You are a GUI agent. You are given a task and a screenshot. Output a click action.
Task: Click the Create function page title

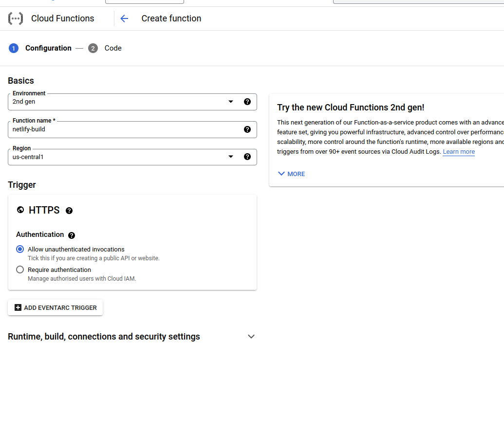171,18
